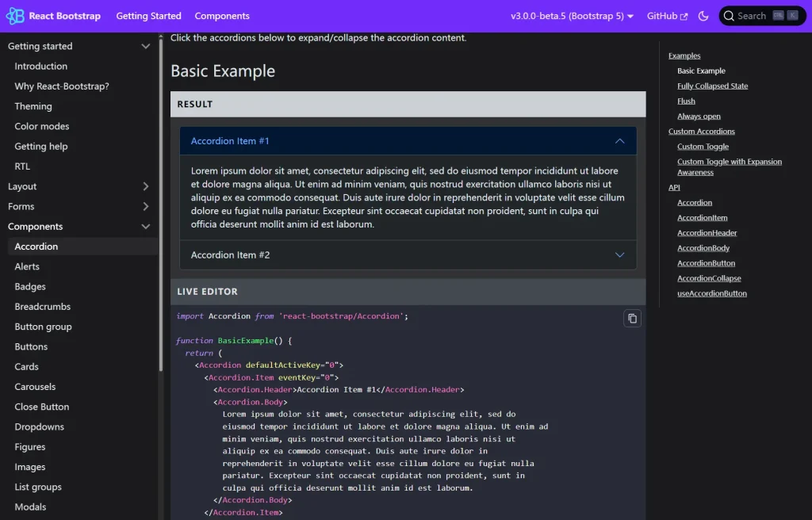
Task: Open the Alerts component page
Action: click(x=26, y=266)
